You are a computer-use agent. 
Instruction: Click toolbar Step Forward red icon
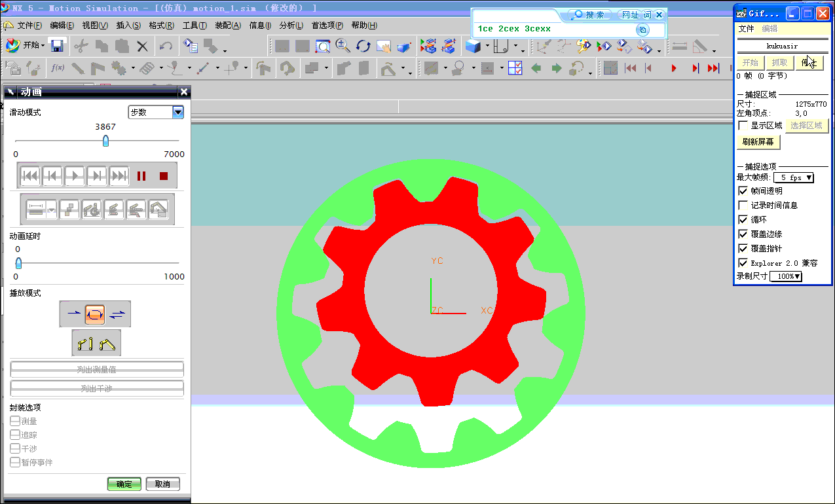point(695,67)
